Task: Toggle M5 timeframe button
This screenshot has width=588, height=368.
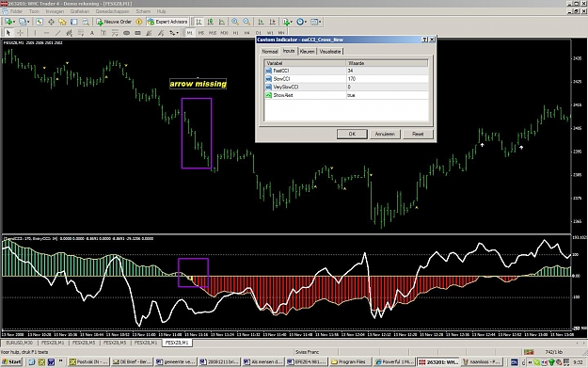Action: 201,33
